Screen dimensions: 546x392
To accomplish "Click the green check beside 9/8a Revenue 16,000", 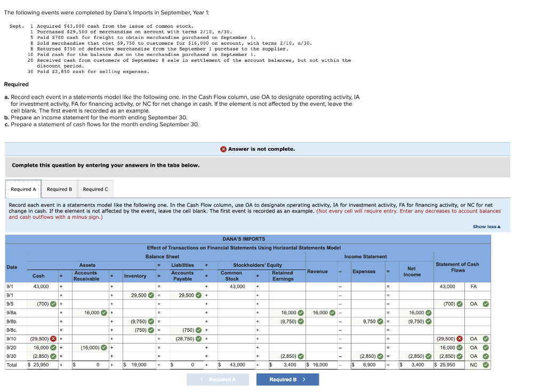I will [332, 313].
